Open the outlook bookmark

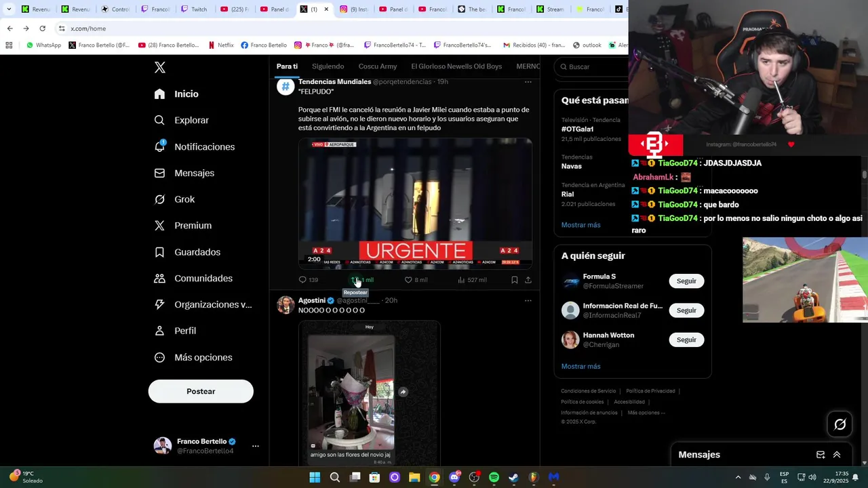pyautogui.click(x=587, y=45)
